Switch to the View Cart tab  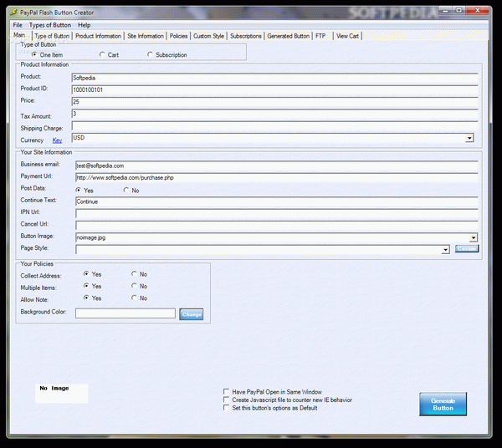[x=347, y=36]
